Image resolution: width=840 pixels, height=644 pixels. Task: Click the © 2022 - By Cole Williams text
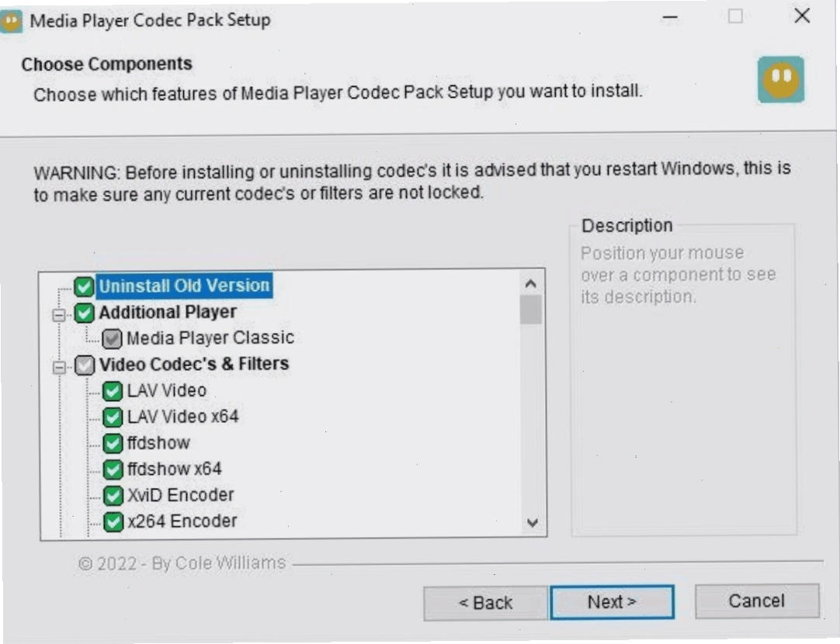pos(182,563)
